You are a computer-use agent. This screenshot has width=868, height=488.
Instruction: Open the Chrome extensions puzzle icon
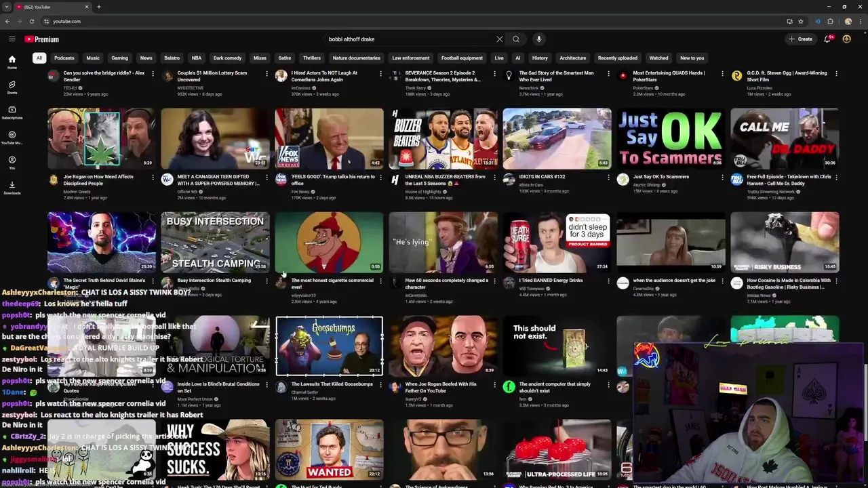[x=830, y=21]
